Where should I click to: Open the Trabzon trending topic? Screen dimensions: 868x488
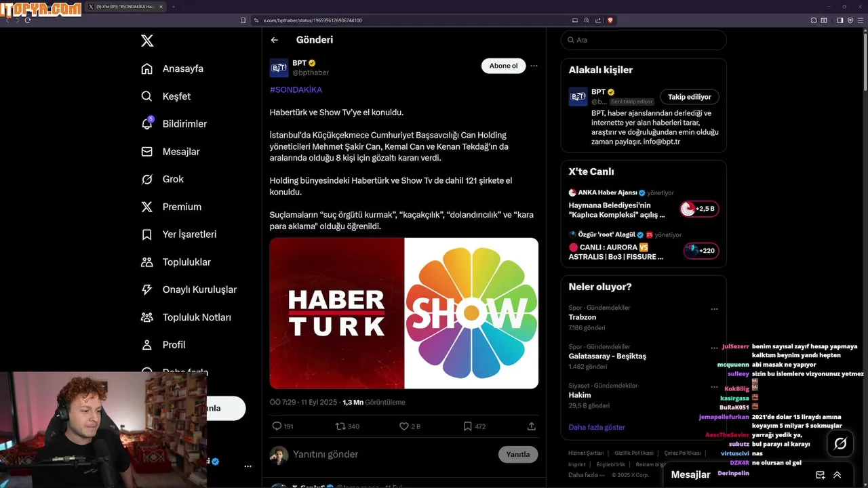[583, 317]
